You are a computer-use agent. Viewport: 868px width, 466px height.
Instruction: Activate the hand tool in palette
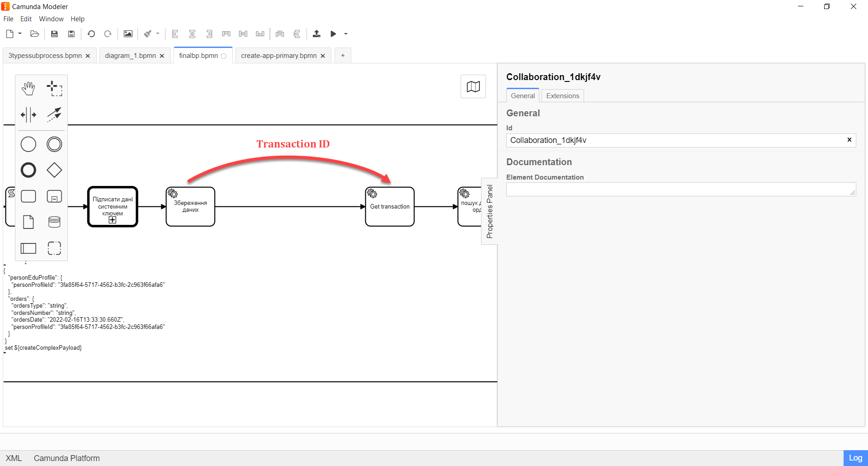(28, 89)
